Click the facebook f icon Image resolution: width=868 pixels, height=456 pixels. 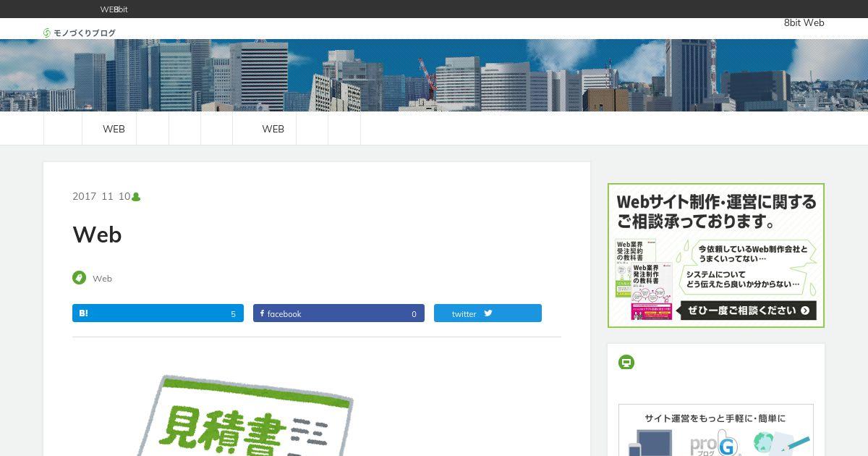262,313
